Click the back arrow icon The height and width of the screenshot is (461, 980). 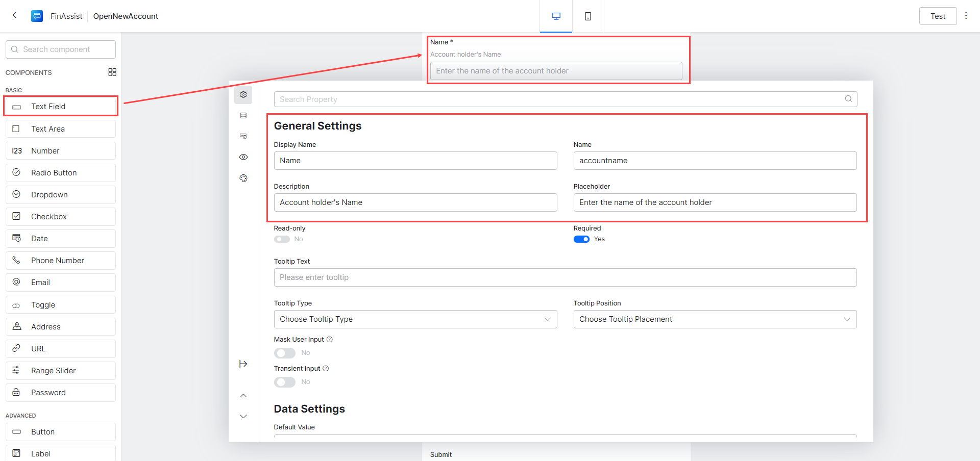tap(15, 15)
